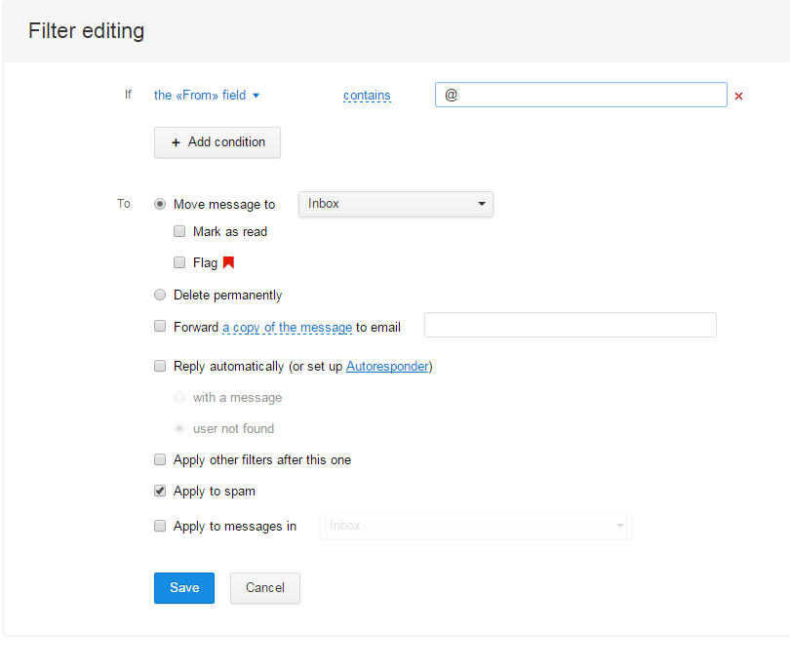
Task: Choose the Delete permanently radio option
Action: (160, 295)
